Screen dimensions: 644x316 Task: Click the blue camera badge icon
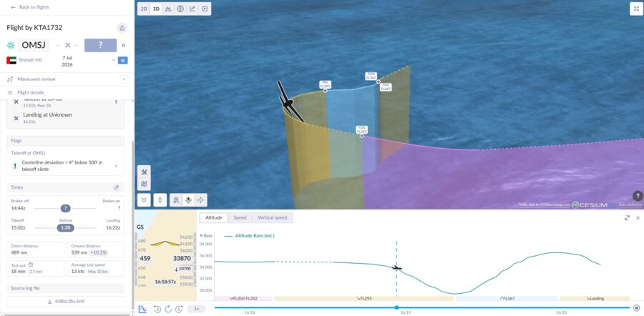point(123,60)
